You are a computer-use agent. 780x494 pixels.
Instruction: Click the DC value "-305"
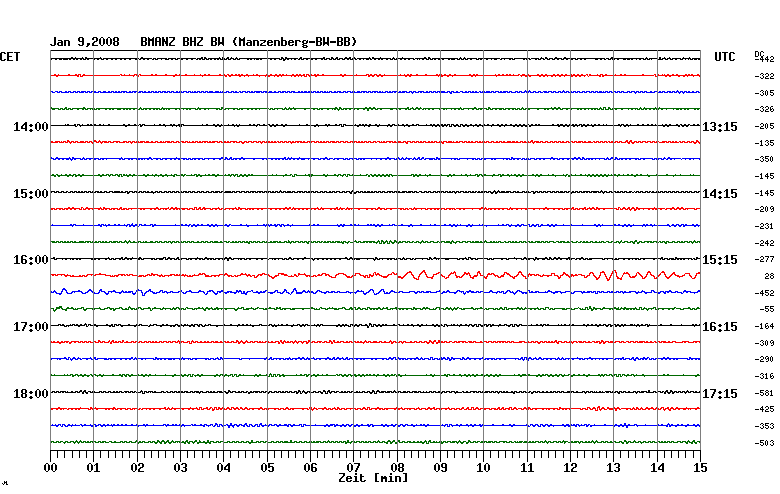point(765,93)
